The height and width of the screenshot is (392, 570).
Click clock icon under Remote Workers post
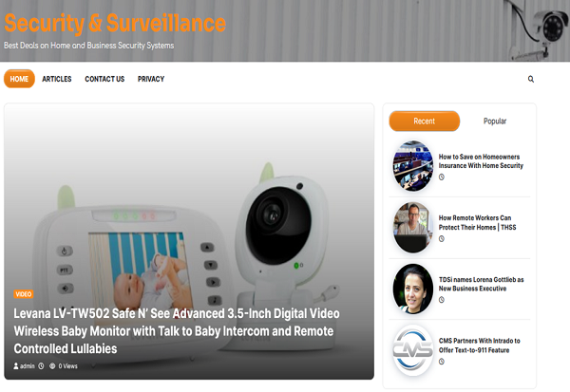(442, 238)
